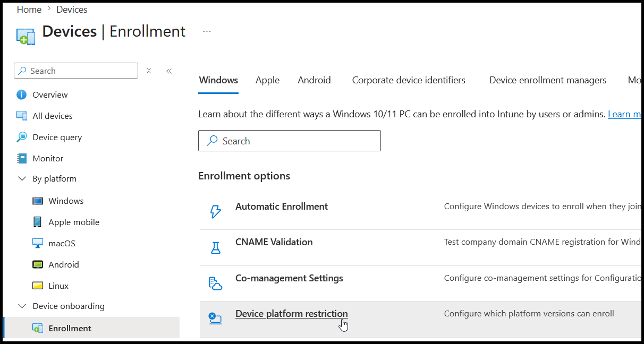The width and height of the screenshot is (644, 344).
Task: Collapse the sidebar with double-chevron button
Action: pos(169,71)
